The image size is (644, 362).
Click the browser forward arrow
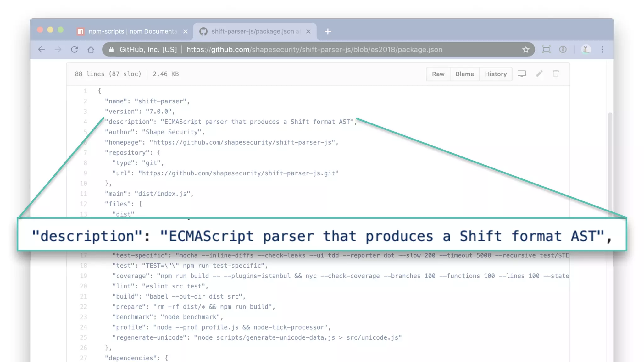(x=58, y=49)
